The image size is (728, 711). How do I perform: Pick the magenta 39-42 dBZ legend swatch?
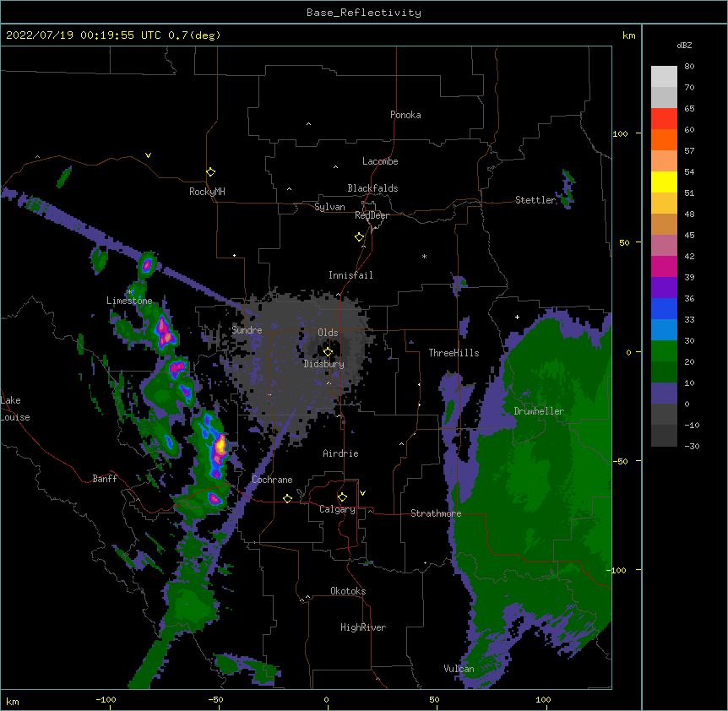(664, 266)
